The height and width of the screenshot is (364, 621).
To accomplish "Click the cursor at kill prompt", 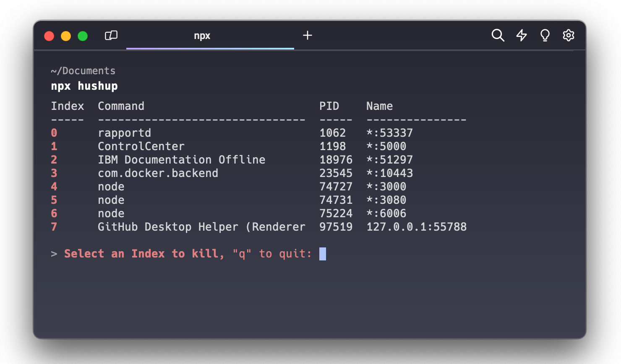I will coord(323,254).
